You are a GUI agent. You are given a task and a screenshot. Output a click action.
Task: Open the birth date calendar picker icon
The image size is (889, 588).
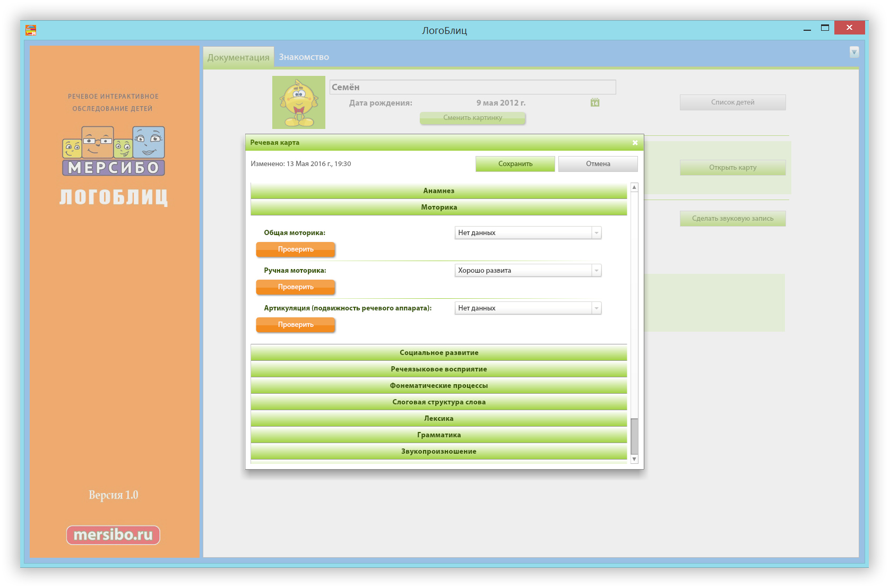(595, 102)
